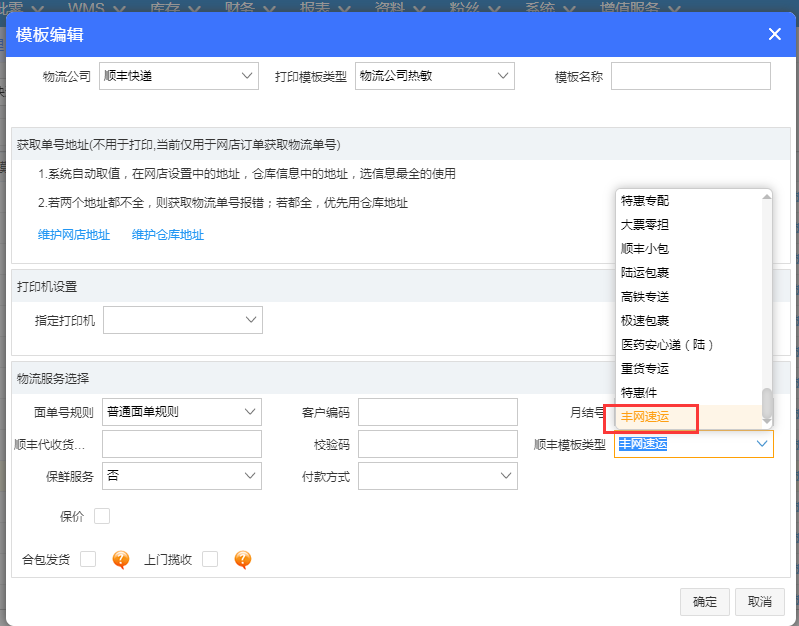Open the 物流公司 dropdown showing 顺丰快递
The height and width of the screenshot is (626, 799).
click(x=179, y=76)
